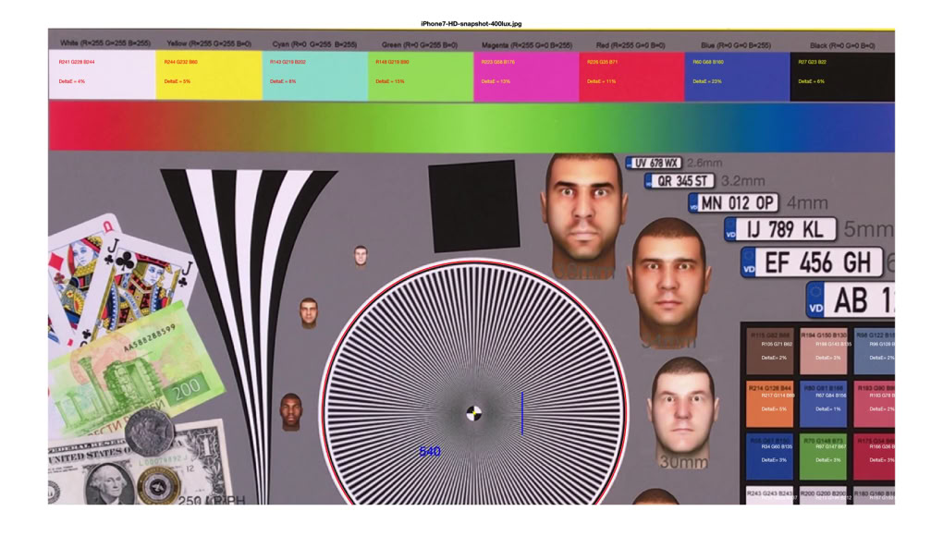Click the silver coin on the banknotes
Viewport: 943px width, 560px height.
(150, 432)
